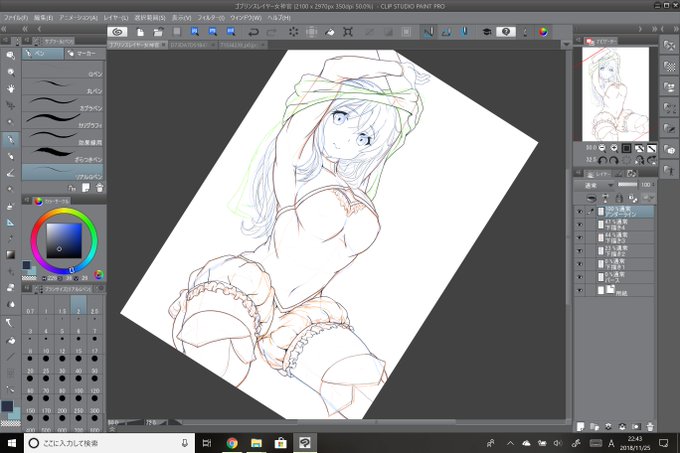The height and width of the screenshot is (453, 680).
Task: Hide the 下描き4 layer
Action: click(580, 225)
